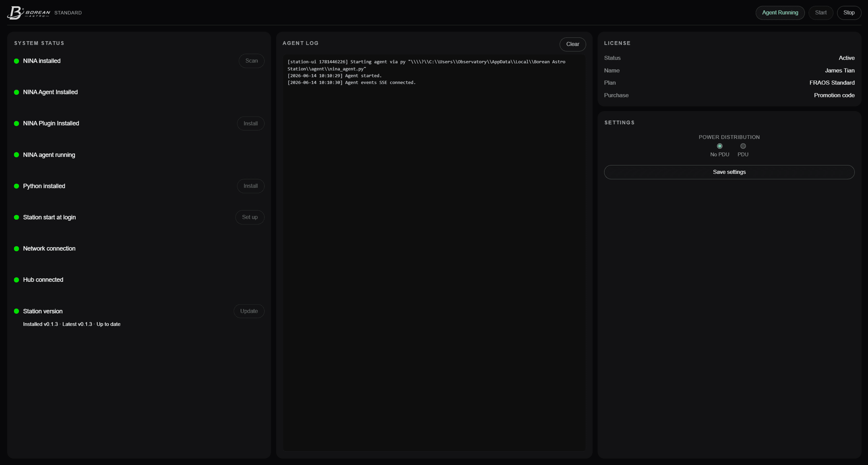The width and height of the screenshot is (868, 465).
Task: Click green dot beside NINA Agent Installed
Action: tap(16, 92)
